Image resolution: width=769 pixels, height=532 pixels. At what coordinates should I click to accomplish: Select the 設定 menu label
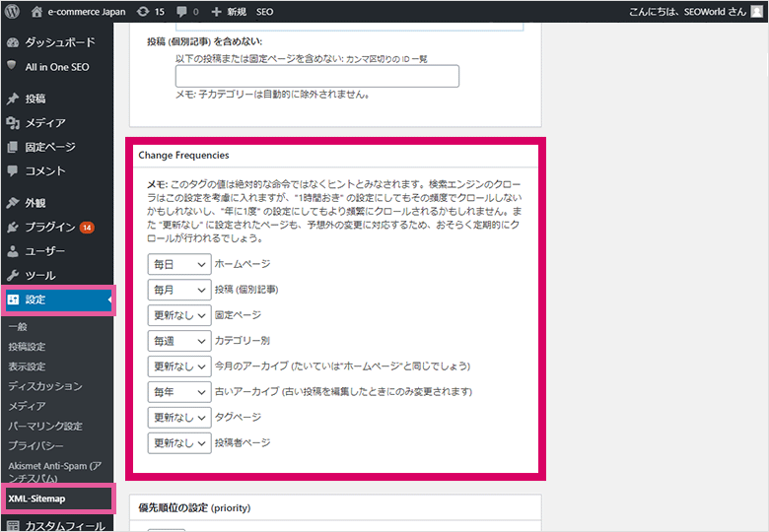(x=35, y=299)
